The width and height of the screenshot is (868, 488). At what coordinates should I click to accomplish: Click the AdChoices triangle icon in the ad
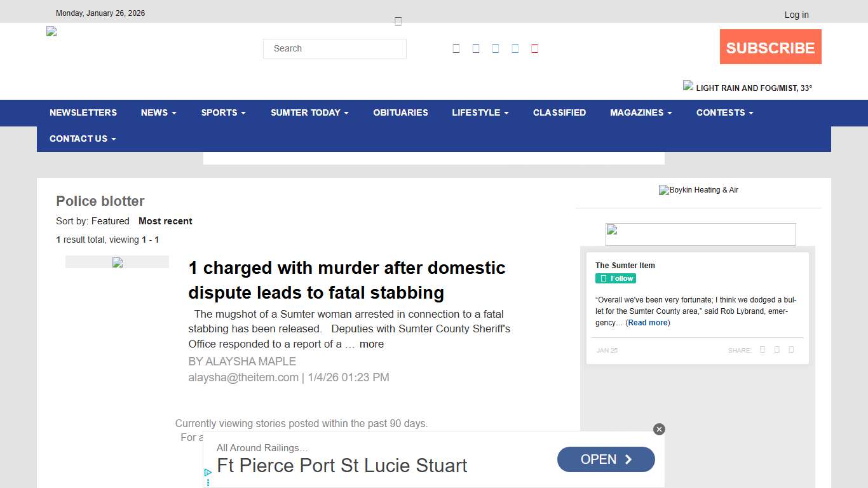(x=207, y=472)
